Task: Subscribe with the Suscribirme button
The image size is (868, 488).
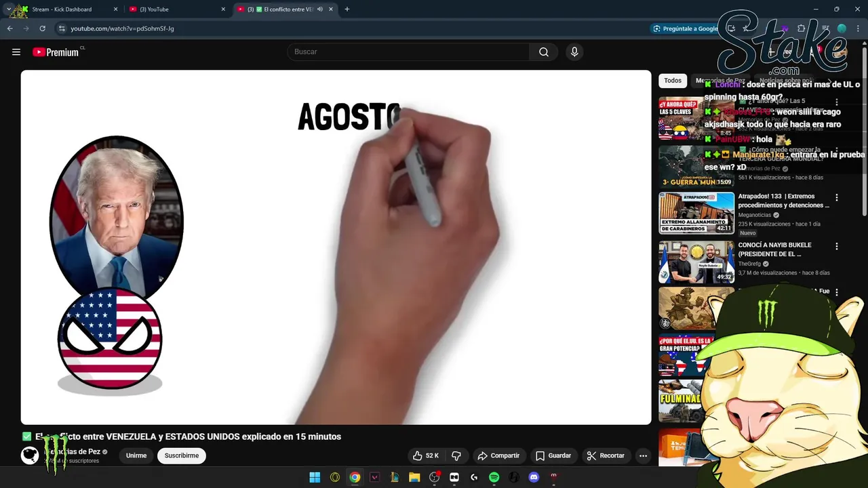Action: pos(182,455)
